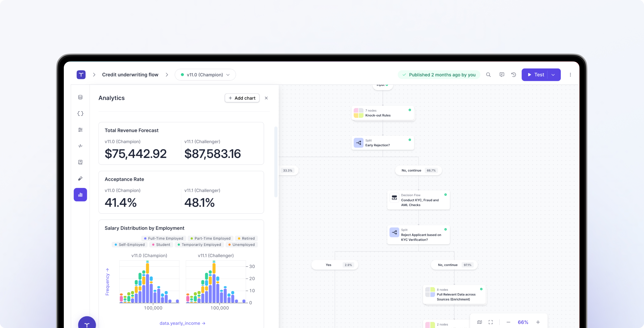Image resolution: width=644 pixels, height=328 pixels.
Task: Select the Knock-out Rules node
Action: click(x=382, y=113)
